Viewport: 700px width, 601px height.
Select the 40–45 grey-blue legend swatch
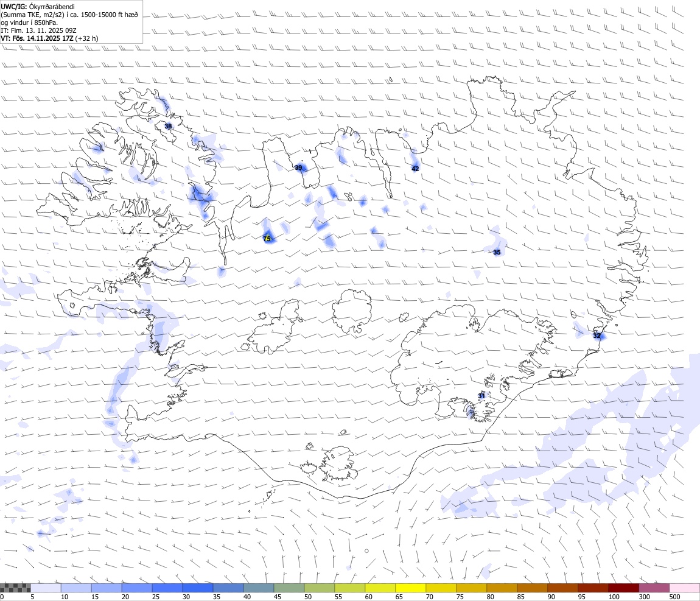[x=259, y=588]
